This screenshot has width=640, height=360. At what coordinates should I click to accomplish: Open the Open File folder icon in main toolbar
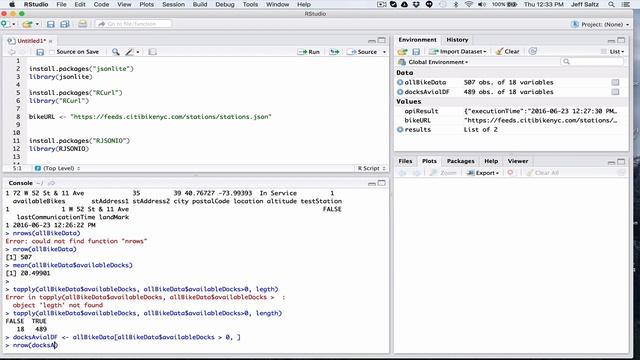pyautogui.click(x=27, y=24)
